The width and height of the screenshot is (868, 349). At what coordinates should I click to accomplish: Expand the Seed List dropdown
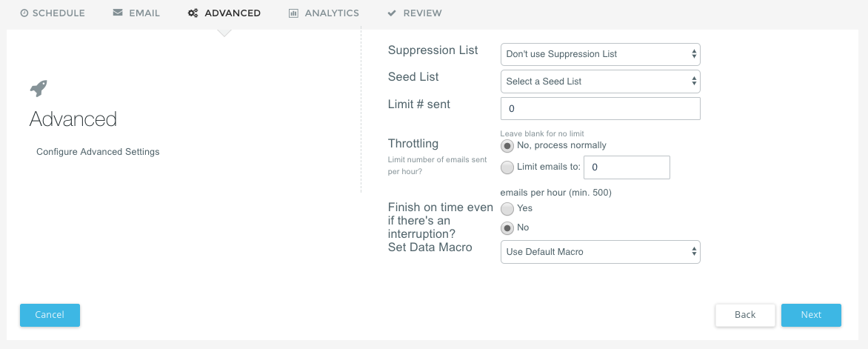click(x=600, y=82)
